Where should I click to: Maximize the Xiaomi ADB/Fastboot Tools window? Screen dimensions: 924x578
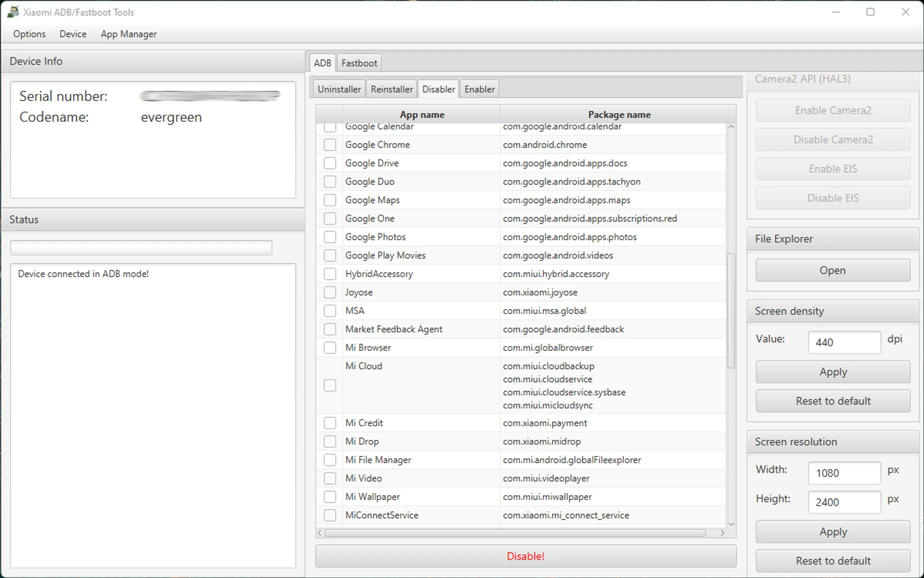(870, 12)
